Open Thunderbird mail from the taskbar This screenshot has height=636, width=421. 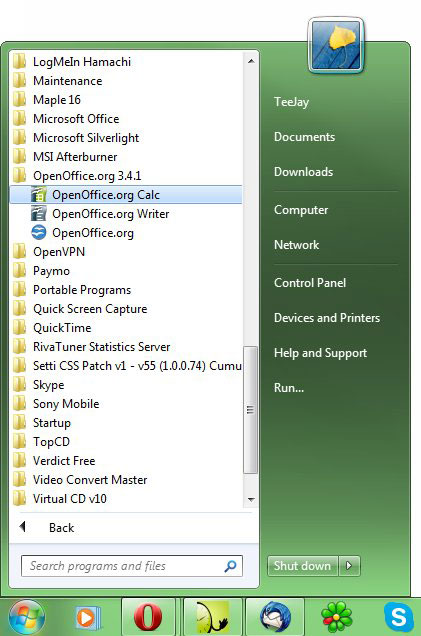click(x=275, y=617)
